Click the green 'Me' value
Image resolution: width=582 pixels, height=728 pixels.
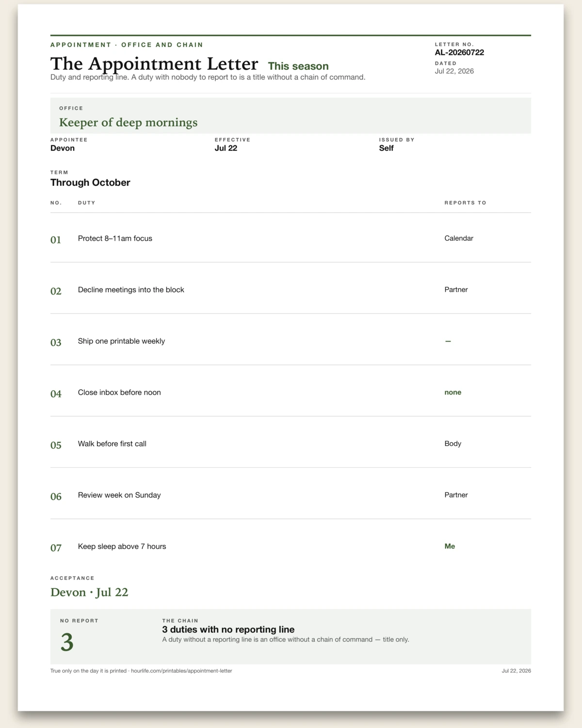(450, 546)
